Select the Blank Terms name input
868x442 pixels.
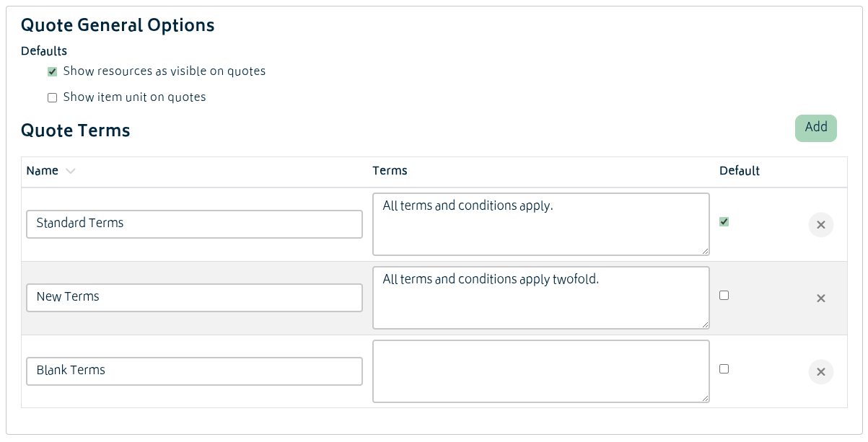pos(194,371)
